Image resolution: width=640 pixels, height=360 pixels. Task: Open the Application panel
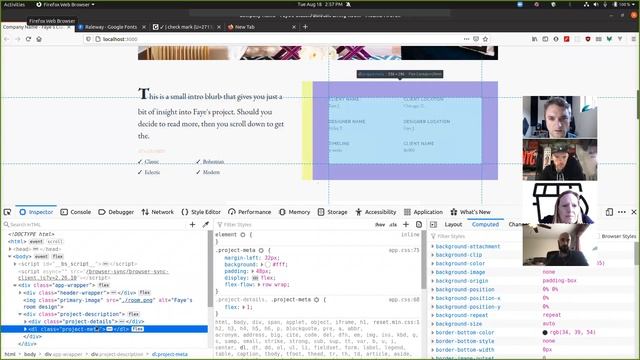(423, 212)
